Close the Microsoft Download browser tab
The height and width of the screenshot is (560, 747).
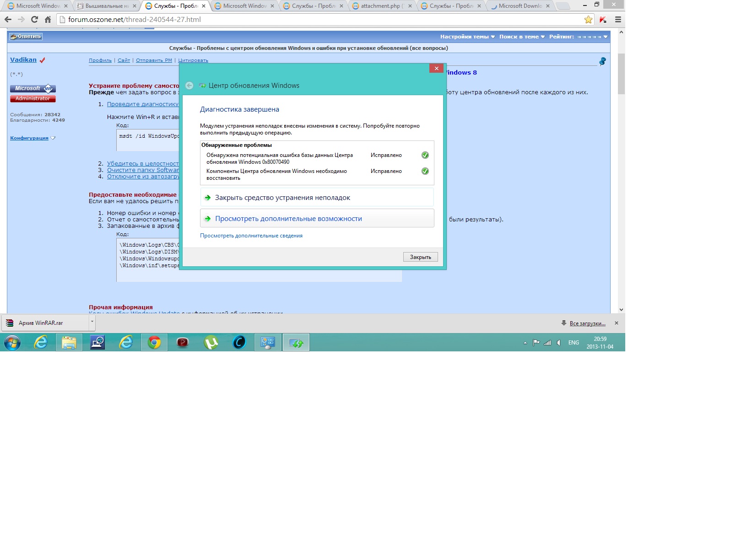click(548, 6)
